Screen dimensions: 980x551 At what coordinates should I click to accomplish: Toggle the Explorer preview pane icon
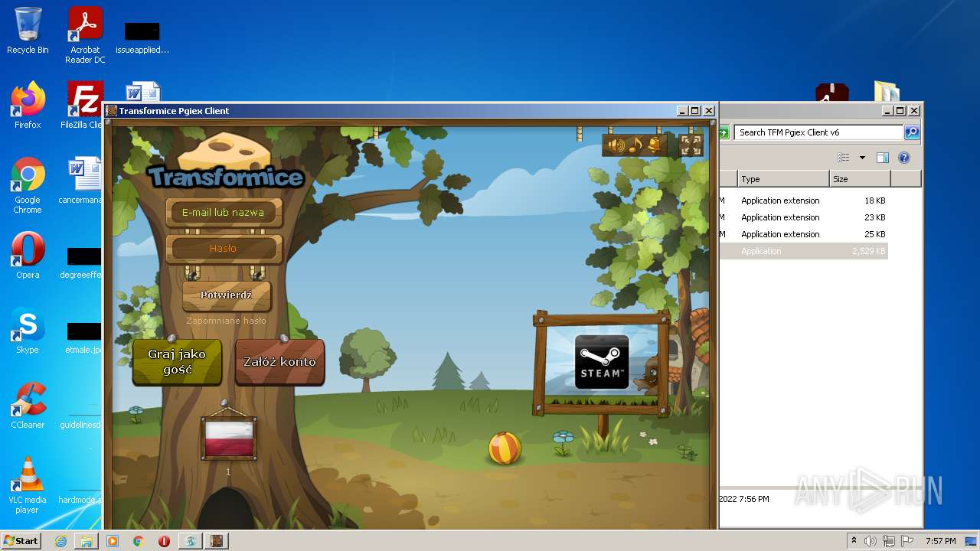(883, 158)
